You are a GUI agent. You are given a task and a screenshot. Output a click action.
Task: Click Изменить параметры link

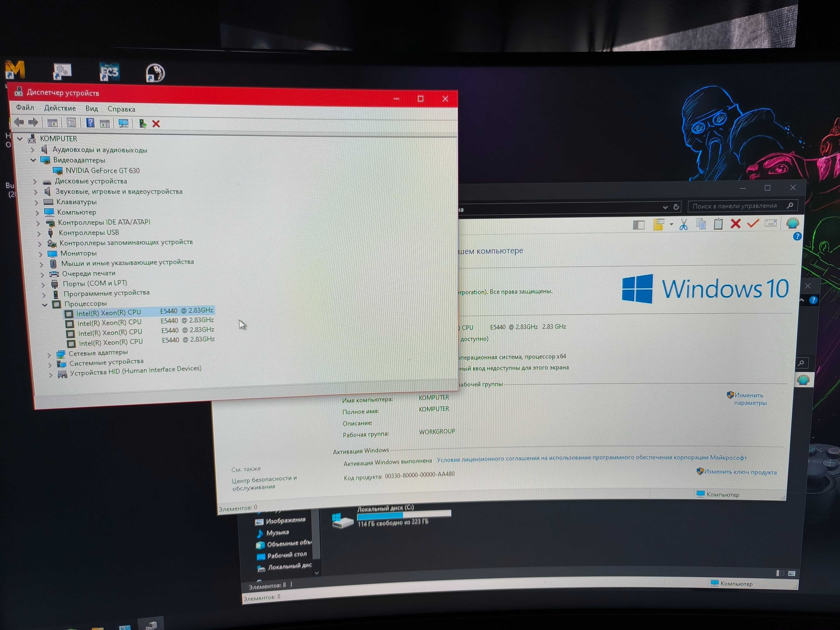[750, 399]
